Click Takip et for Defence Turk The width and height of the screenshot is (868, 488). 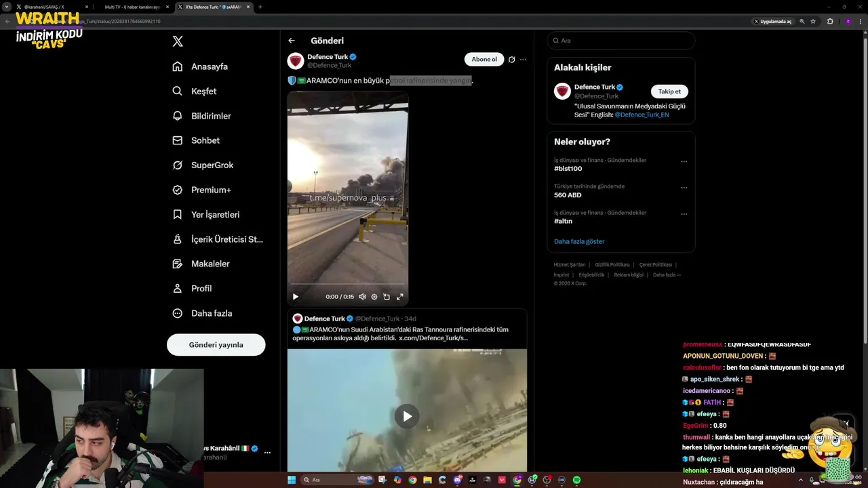[x=669, y=91]
